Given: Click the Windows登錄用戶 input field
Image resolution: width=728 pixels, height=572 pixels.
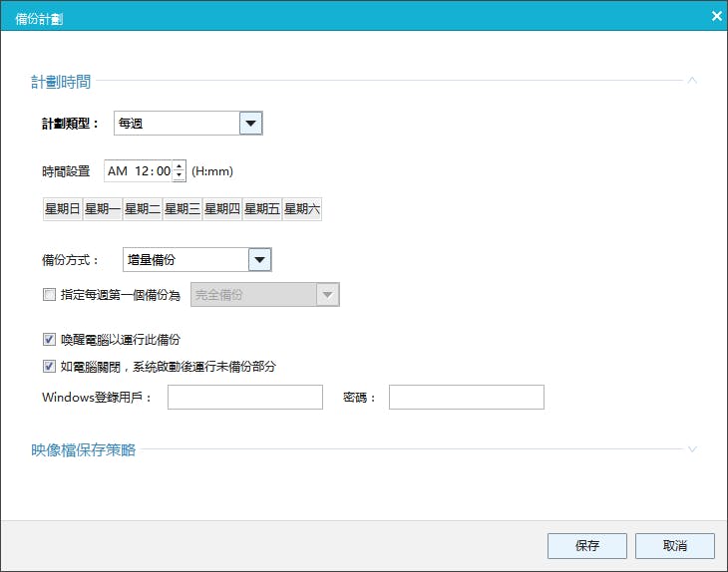Looking at the screenshot, I should click(x=245, y=397).
